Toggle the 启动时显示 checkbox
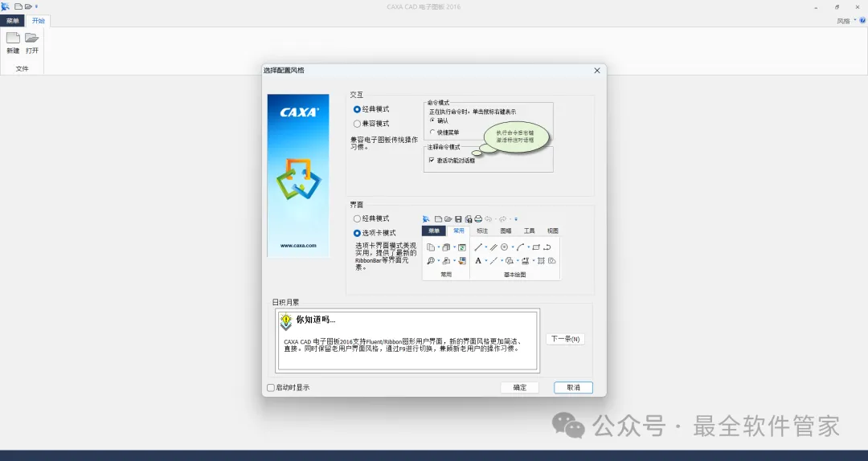The height and width of the screenshot is (461, 868). 289,387
